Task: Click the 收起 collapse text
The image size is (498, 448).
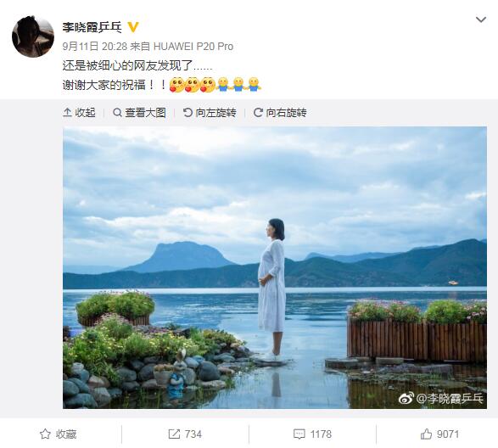Action: pos(85,113)
